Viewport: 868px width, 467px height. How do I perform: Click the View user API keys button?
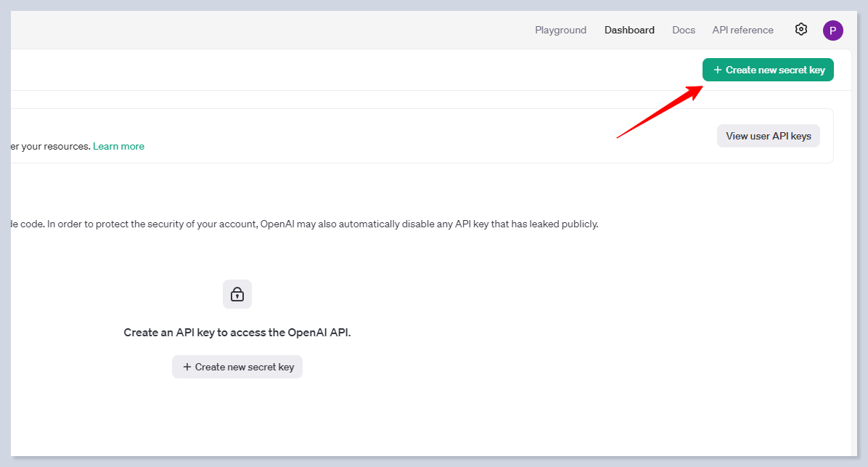(x=768, y=136)
